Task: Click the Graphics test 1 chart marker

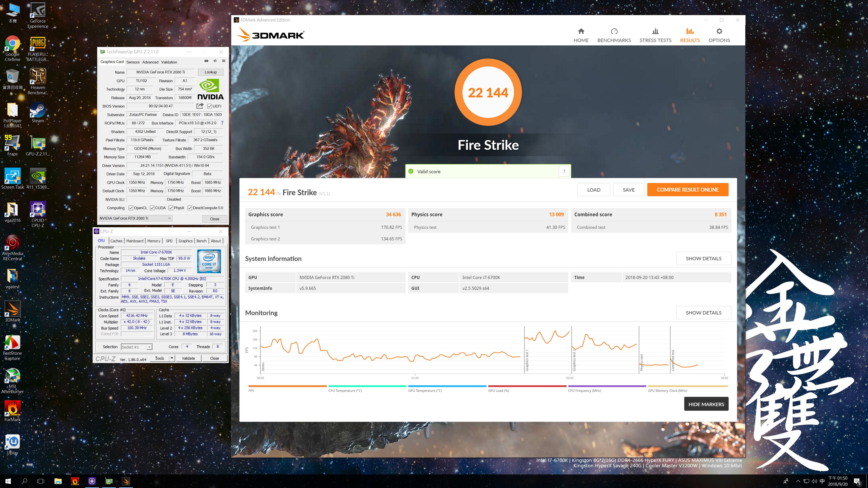Action: pyautogui.click(x=527, y=360)
